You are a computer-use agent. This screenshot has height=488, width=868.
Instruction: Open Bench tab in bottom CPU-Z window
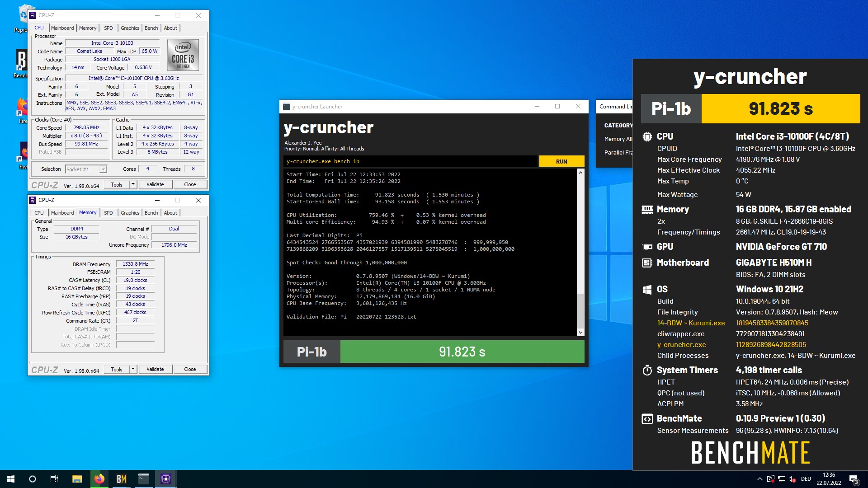point(151,213)
